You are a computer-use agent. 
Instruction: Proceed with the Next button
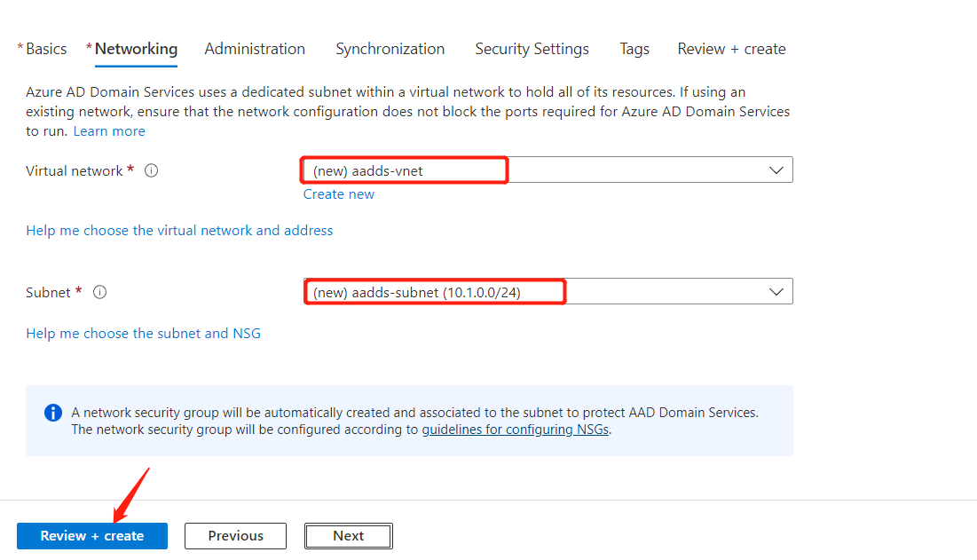point(349,536)
